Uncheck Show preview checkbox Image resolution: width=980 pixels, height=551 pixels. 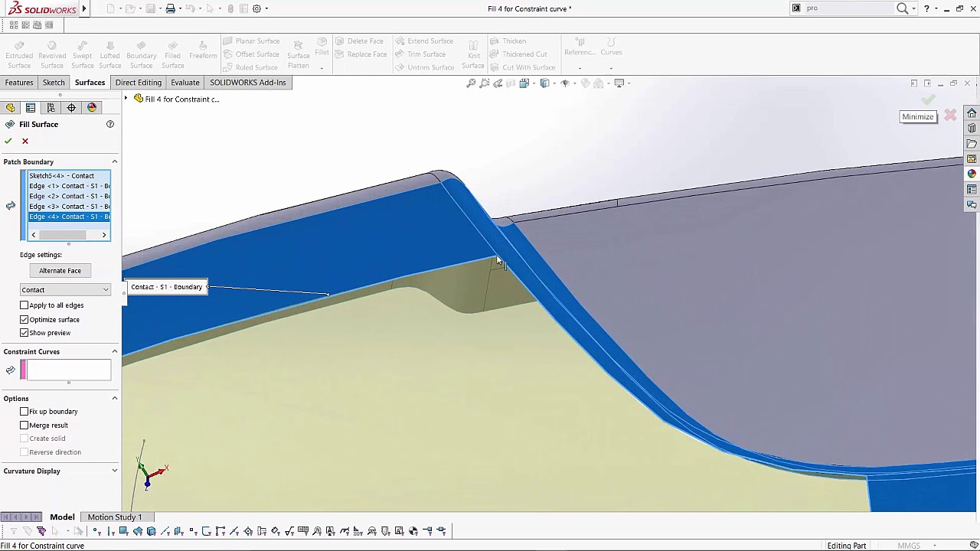(x=24, y=333)
